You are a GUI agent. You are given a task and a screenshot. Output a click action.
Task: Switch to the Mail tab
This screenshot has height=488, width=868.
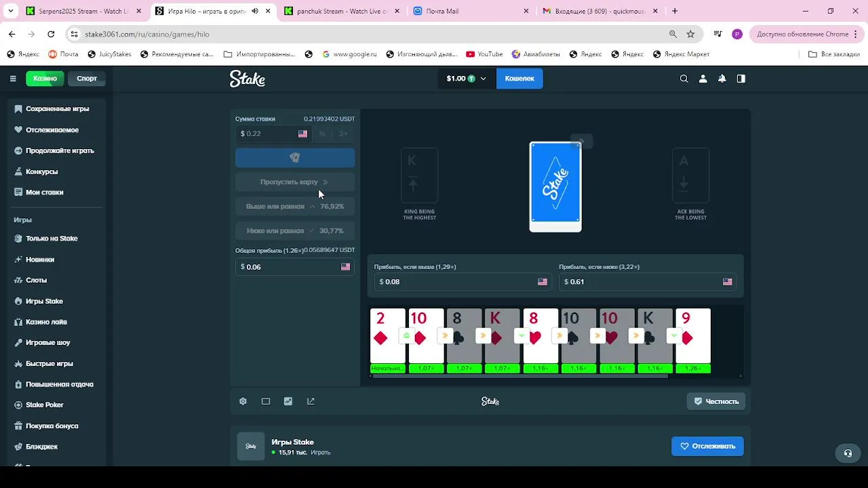[x=470, y=11]
